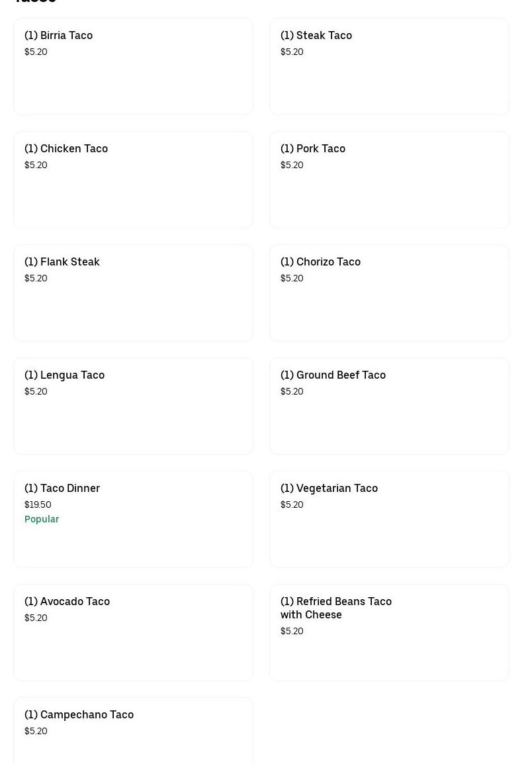
Task: Click the $19.50 Taco Dinner price
Action: point(38,504)
